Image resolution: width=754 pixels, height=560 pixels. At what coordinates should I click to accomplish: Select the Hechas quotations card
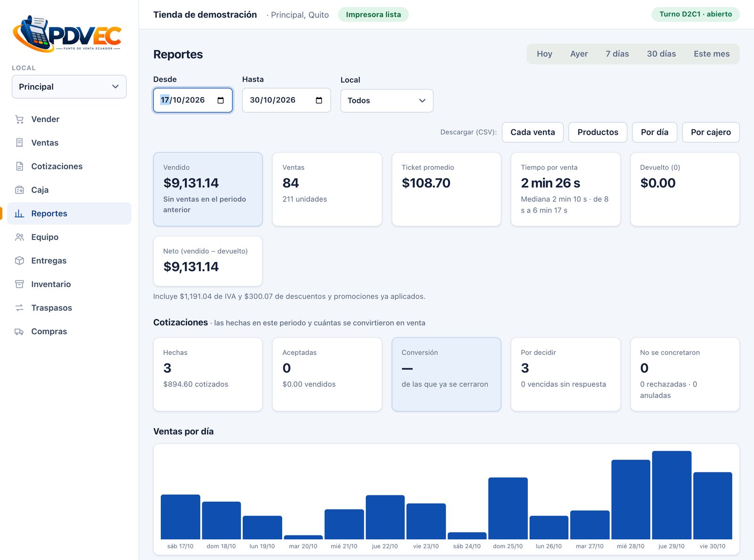[208, 374]
